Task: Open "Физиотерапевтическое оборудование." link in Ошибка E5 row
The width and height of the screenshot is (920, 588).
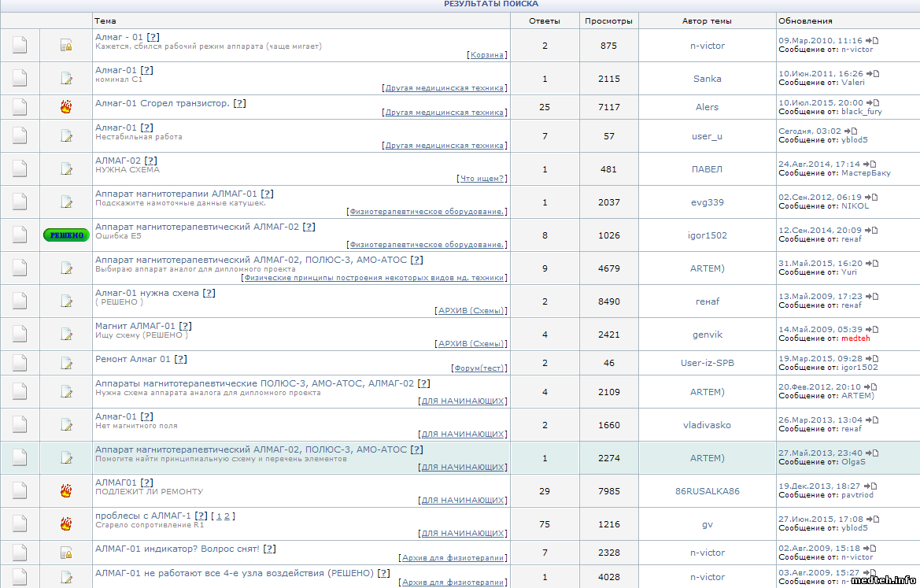Action: [428, 245]
